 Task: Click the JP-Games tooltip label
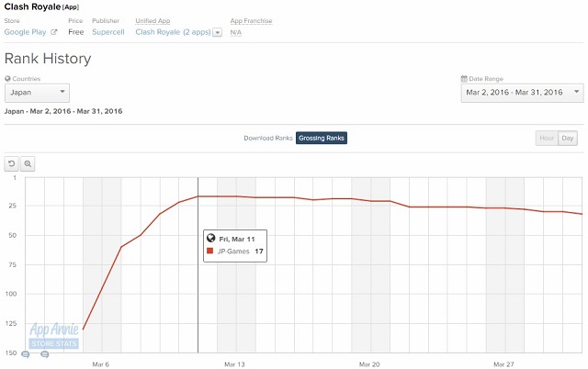pos(233,252)
